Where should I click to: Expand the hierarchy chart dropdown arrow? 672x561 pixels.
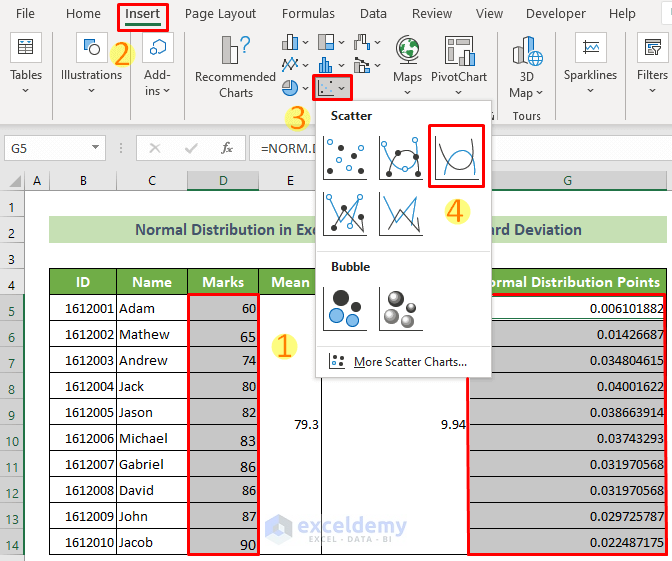(x=342, y=42)
